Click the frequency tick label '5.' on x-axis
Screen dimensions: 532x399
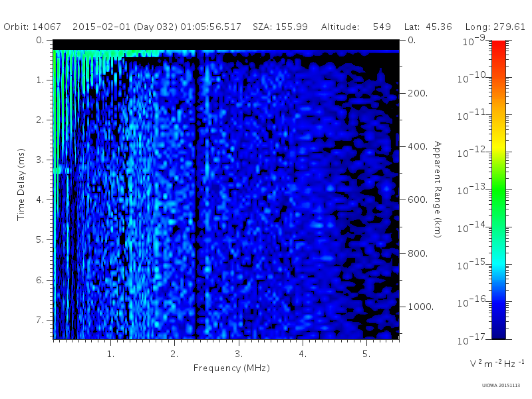pyautogui.click(x=366, y=354)
